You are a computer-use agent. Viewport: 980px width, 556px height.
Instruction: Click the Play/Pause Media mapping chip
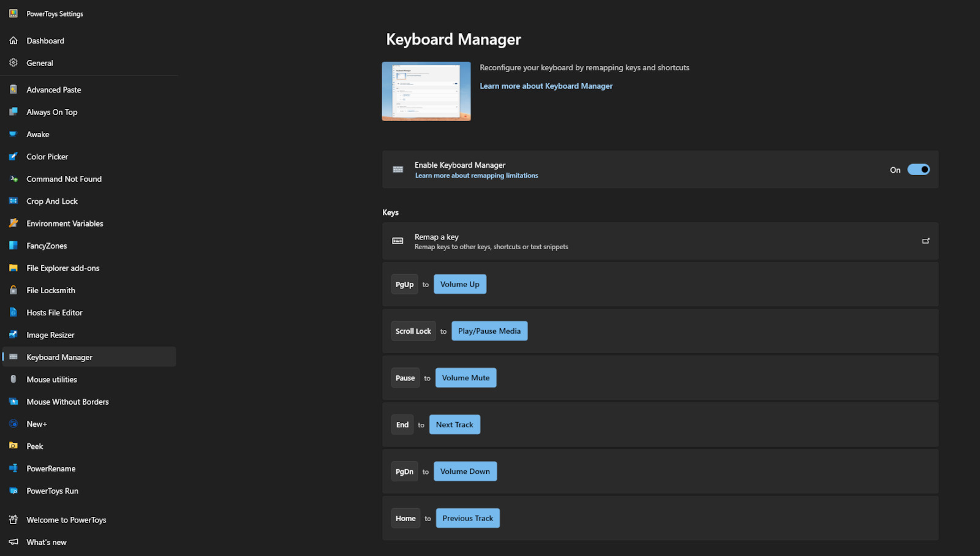tap(489, 331)
